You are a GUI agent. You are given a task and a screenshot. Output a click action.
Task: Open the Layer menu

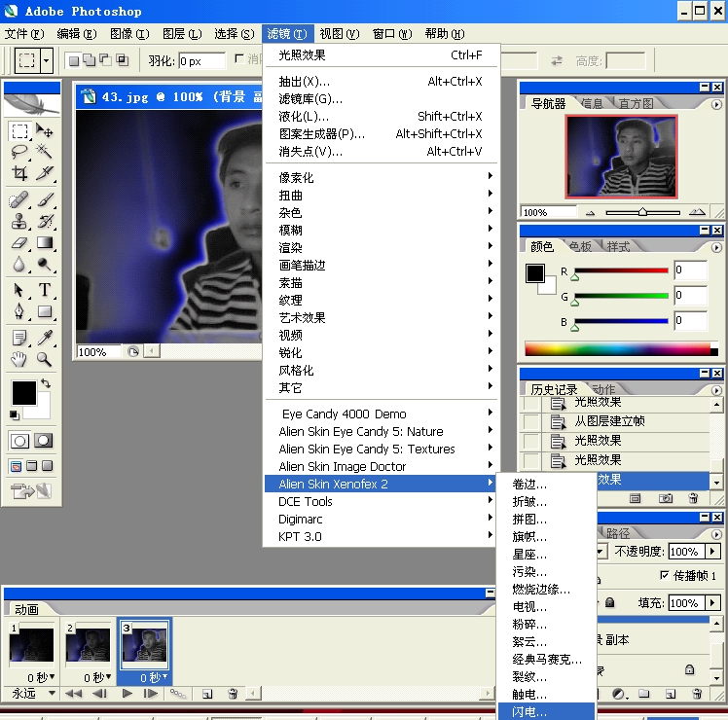[182, 34]
